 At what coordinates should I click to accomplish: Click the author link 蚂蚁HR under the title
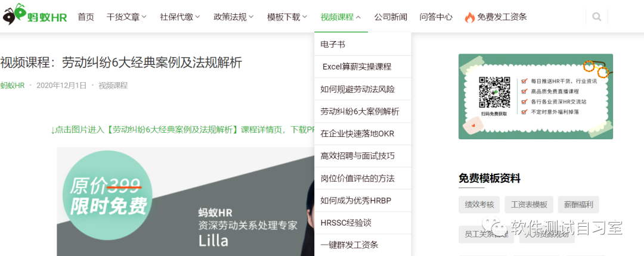(x=13, y=85)
